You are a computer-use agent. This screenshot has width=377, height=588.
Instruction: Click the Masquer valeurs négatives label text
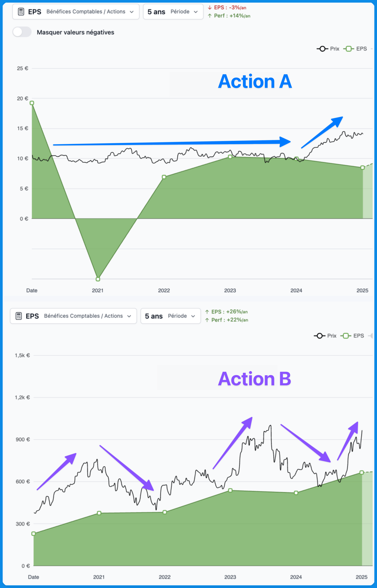pyautogui.click(x=75, y=32)
